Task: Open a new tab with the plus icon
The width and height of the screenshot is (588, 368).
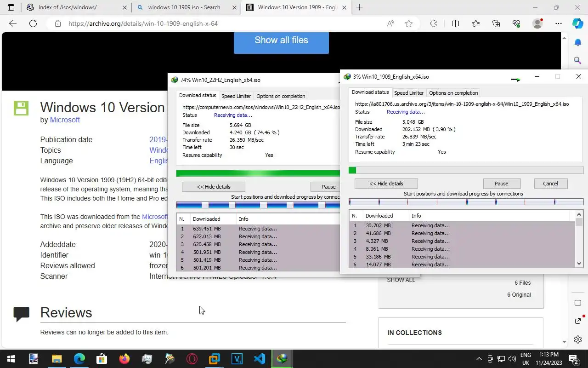Action: pos(359,7)
